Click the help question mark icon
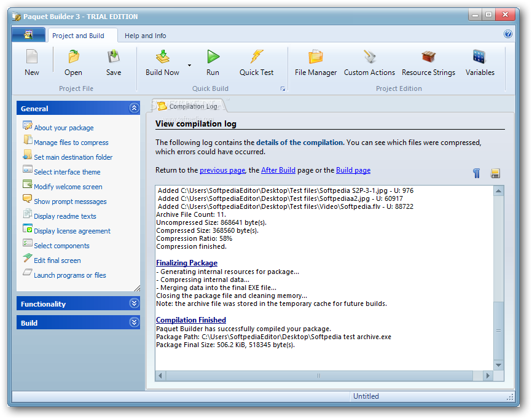Image resolution: width=532 pixels, height=419 pixels. click(507, 34)
